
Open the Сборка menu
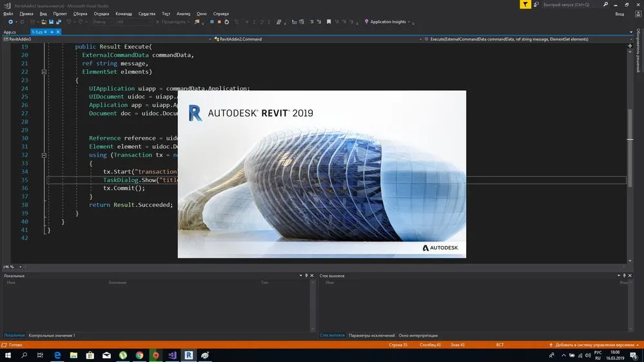[80, 14]
